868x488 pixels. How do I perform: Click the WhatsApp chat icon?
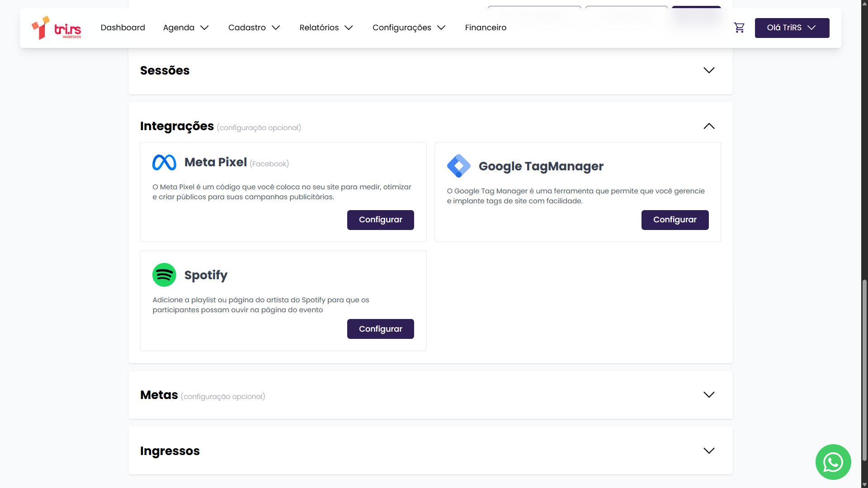(x=833, y=462)
